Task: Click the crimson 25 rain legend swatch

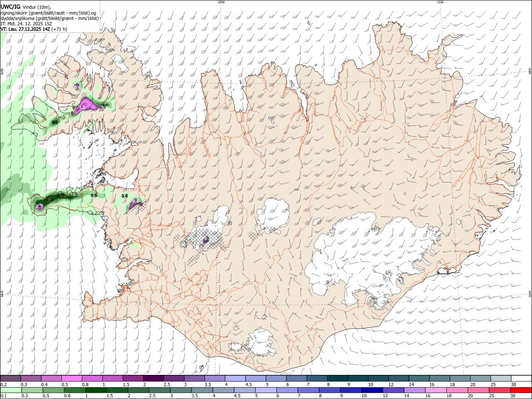Action: coord(500,390)
